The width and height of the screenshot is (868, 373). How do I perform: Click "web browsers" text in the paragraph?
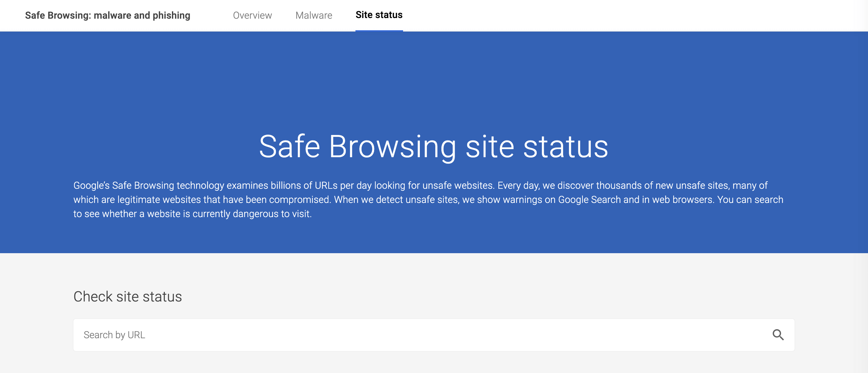[682, 200]
